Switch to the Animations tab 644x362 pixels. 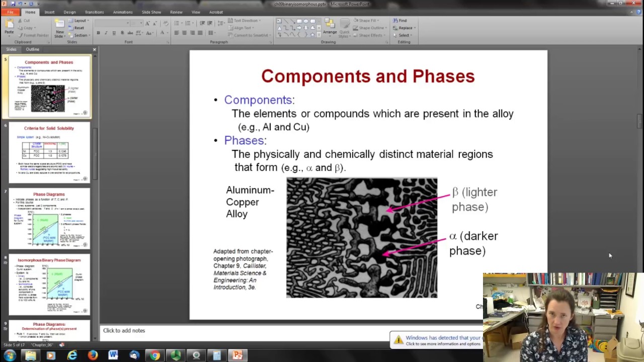click(x=123, y=12)
